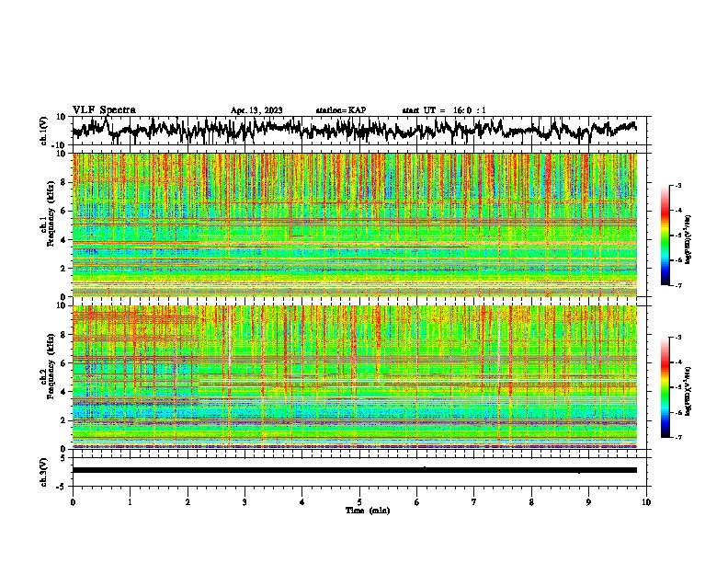The height and width of the screenshot is (563, 728).
Task: Click the "Time (min)" axis title
Action: (x=368, y=511)
